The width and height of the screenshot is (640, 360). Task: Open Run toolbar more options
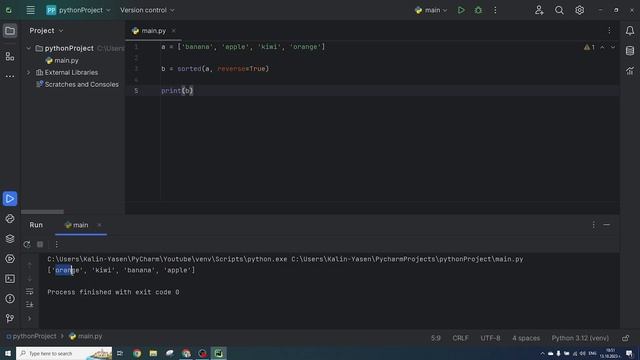(x=56, y=244)
